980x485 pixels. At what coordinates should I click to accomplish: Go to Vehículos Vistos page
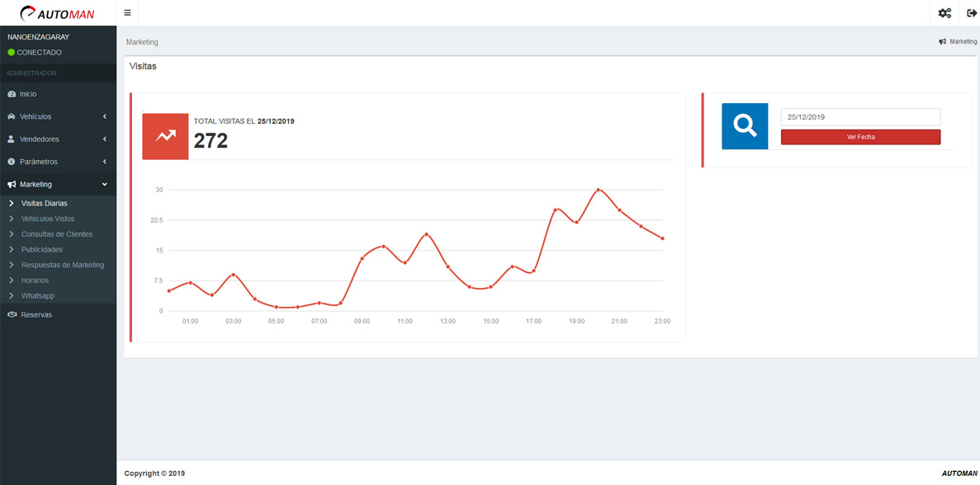(x=48, y=219)
